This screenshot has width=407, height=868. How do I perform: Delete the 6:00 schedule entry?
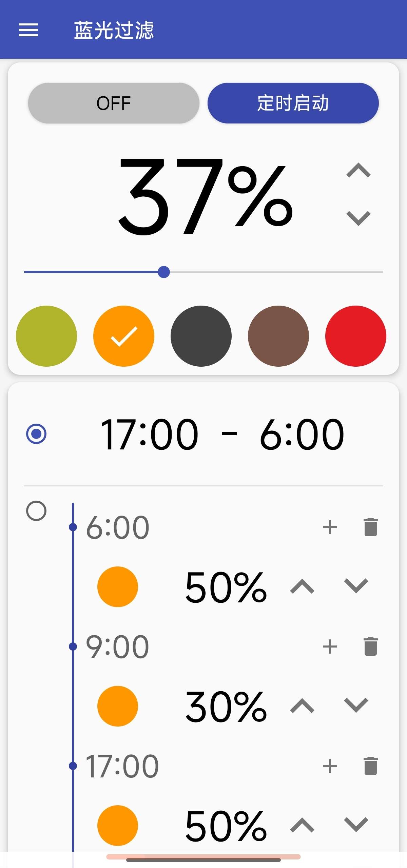coord(370,527)
